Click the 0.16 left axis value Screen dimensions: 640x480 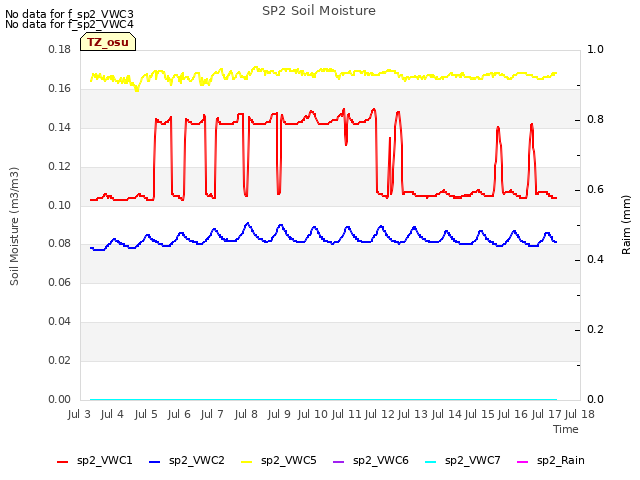tap(60, 89)
